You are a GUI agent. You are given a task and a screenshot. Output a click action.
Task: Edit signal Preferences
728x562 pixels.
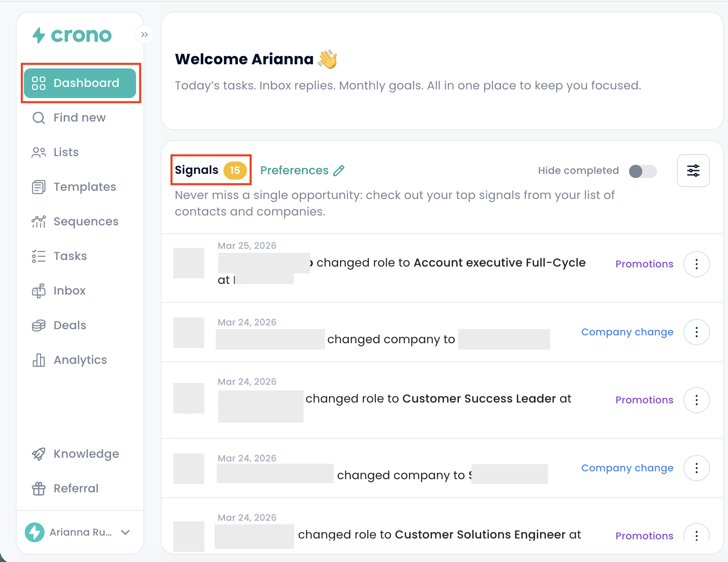[302, 171]
